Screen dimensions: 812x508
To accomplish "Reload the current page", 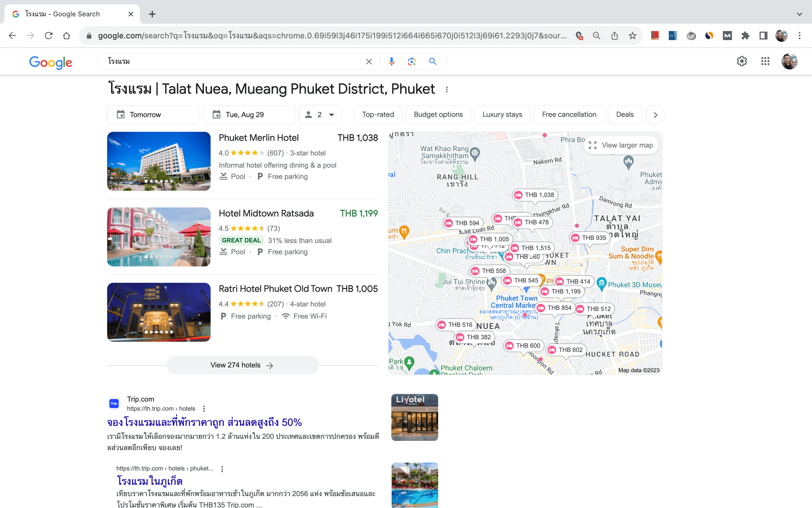I will pyautogui.click(x=49, y=36).
